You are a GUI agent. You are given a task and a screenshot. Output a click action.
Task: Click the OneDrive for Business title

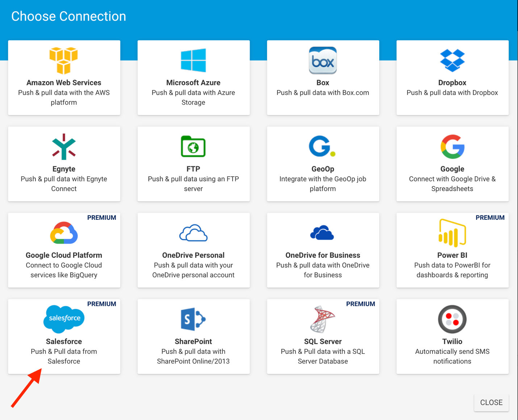(x=323, y=255)
